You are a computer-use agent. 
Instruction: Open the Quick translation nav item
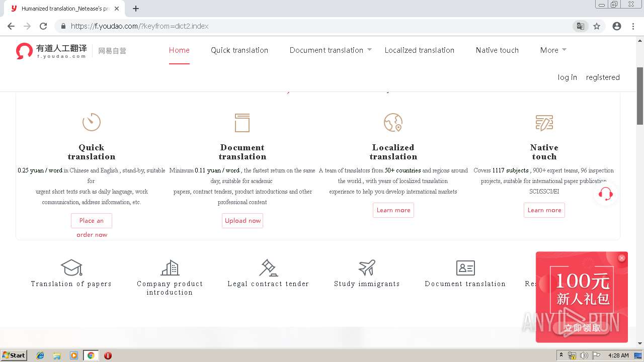coord(239,50)
